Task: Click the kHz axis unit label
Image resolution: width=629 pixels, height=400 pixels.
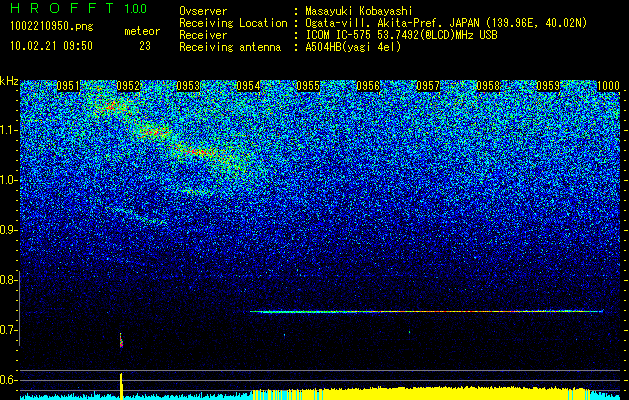Action: tap(9, 81)
